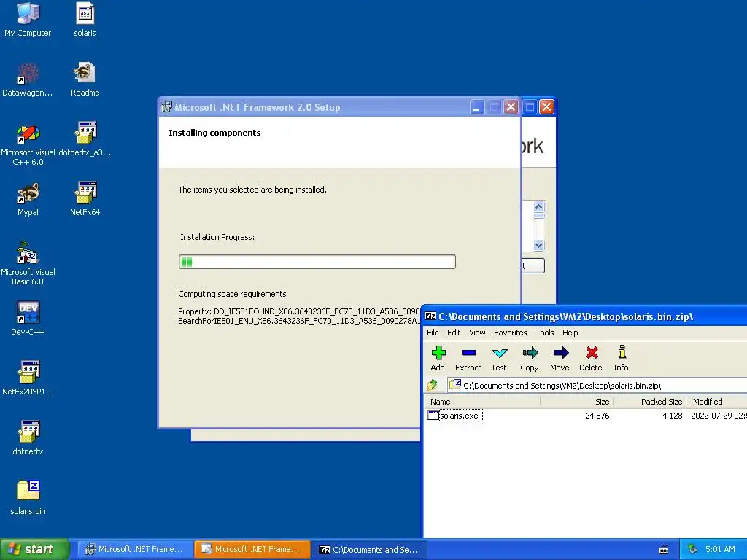
Task: Open archive Info in 7-Zip toolbar
Action: pyautogui.click(x=622, y=358)
